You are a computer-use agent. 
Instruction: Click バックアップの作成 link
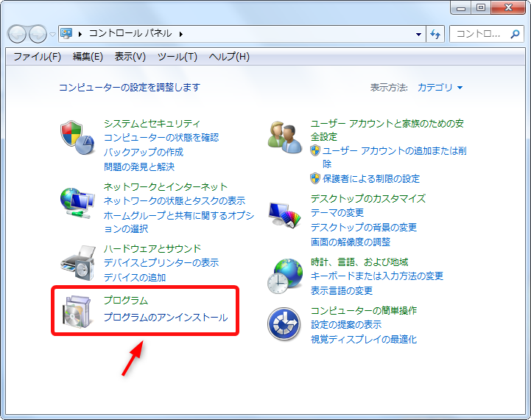coord(144,152)
